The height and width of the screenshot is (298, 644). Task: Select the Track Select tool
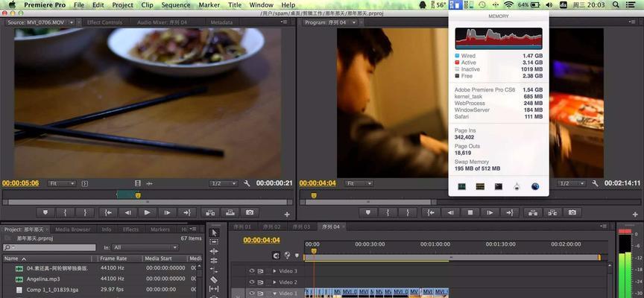(214, 242)
